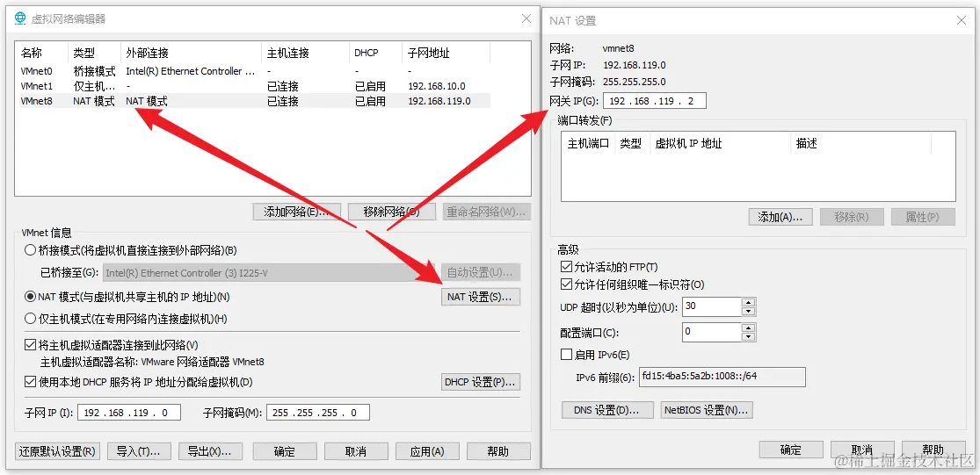Click the 子网 IP input field
This screenshot has width=980, height=475.
[128, 413]
